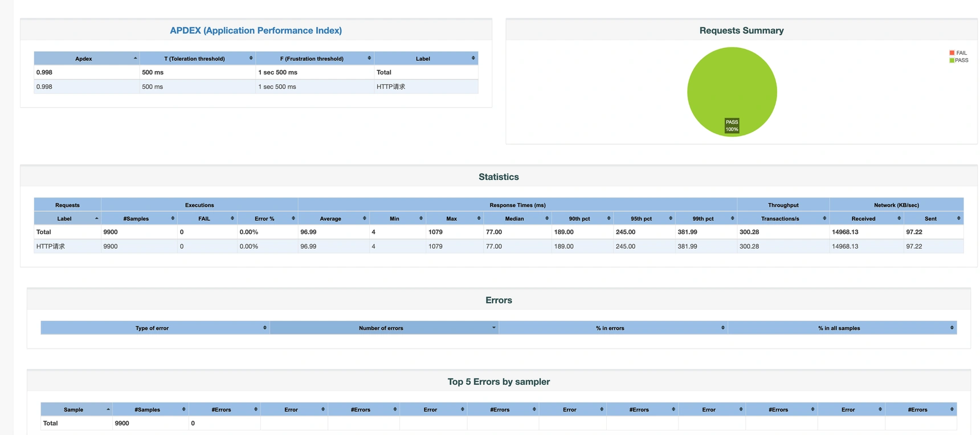980x435 pixels.
Task: Sort Statistics by Median column
Action: [517, 219]
